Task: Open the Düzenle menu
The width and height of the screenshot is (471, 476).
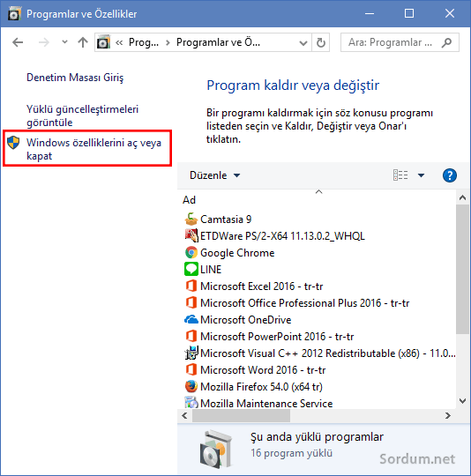Action: tap(214, 175)
